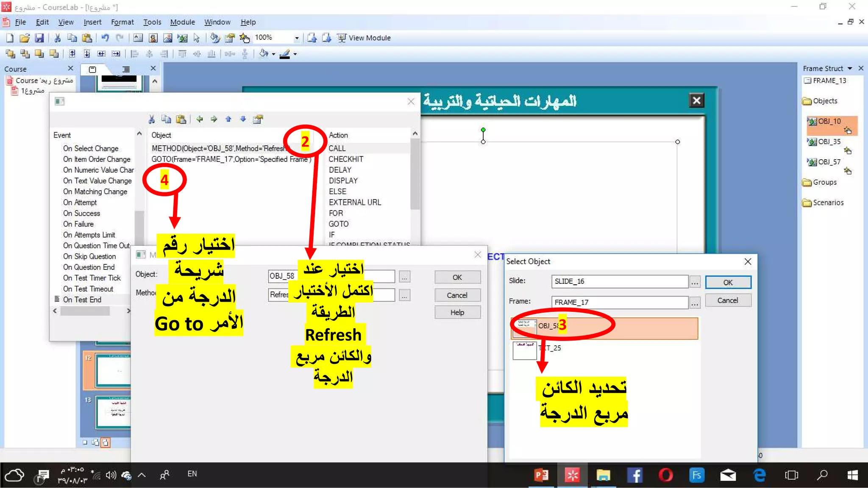Open the Edit menu
This screenshot has width=868, height=488.
pyautogui.click(x=42, y=22)
